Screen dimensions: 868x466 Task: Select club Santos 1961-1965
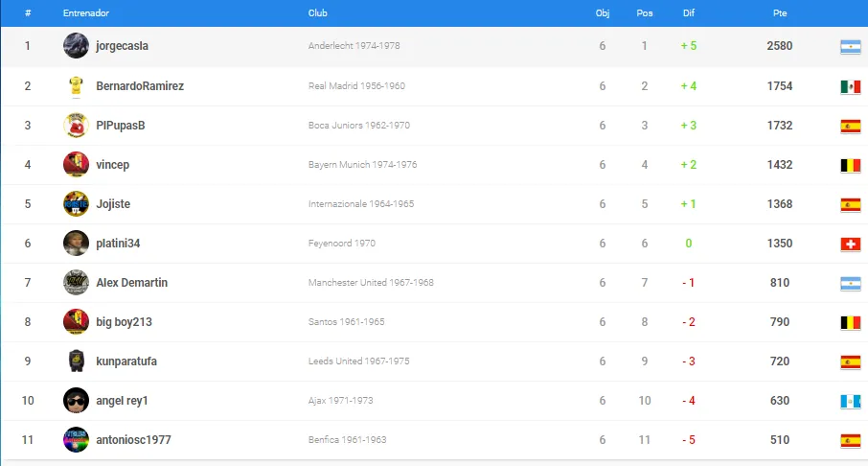click(346, 322)
